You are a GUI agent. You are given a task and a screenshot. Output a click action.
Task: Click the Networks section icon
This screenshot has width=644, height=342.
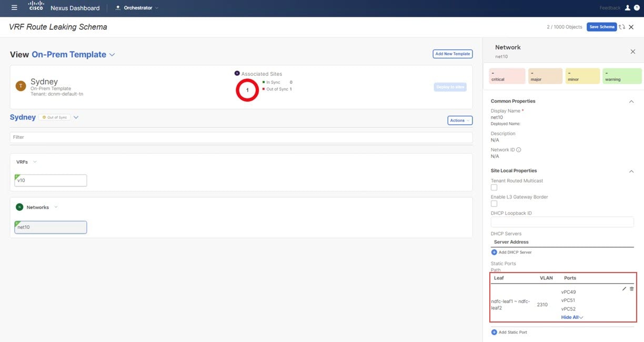(19, 207)
